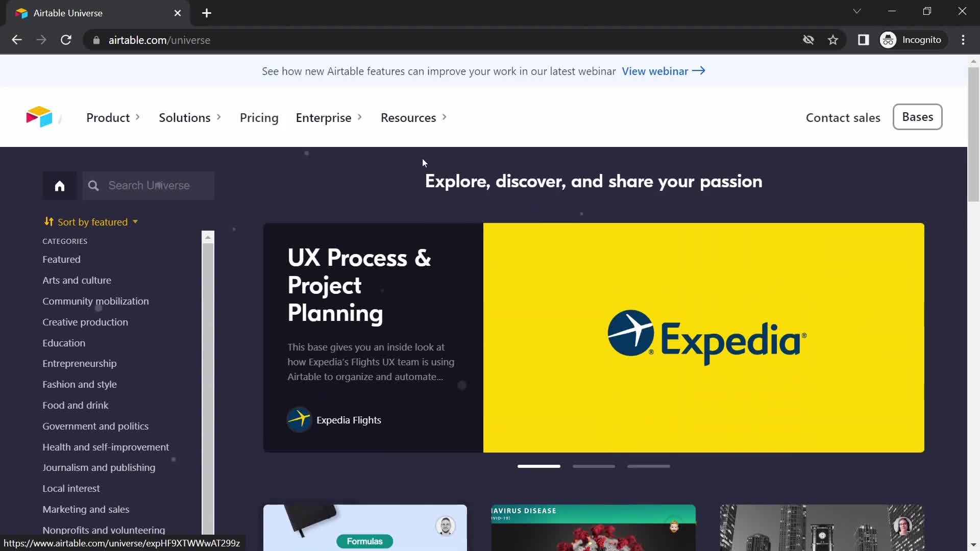The width and height of the screenshot is (980, 551).
Task: Toggle first carousel navigation dot
Action: pos(538,466)
